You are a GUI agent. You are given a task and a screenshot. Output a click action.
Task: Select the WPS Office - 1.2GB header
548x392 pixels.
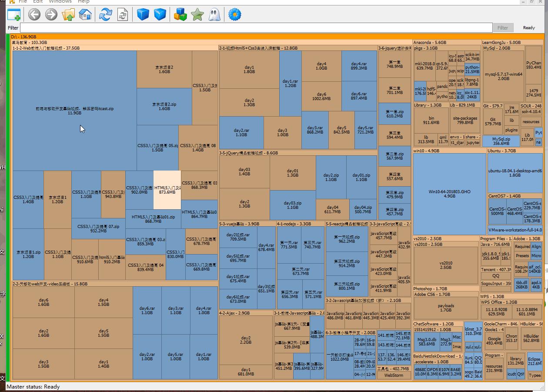(511, 302)
